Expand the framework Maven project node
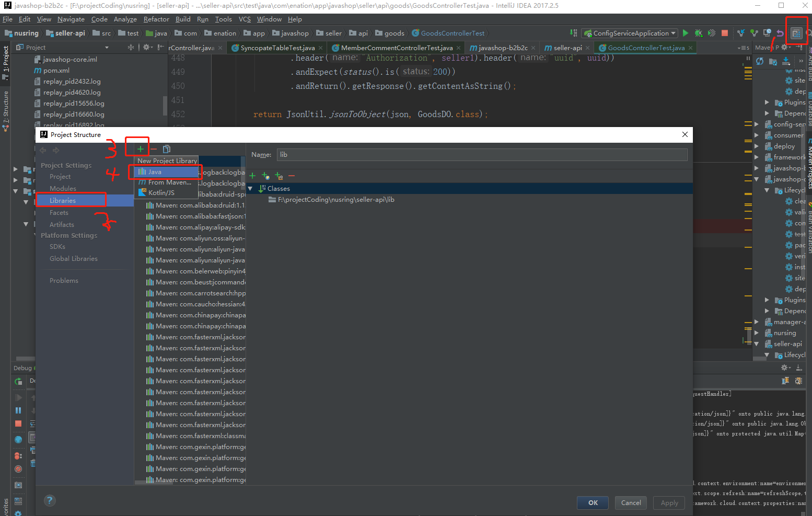 pyautogui.click(x=756, y=157)
